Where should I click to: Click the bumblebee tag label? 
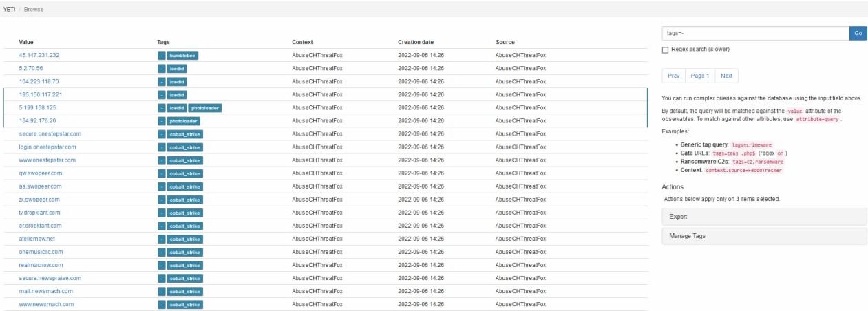tap(182, 55)
